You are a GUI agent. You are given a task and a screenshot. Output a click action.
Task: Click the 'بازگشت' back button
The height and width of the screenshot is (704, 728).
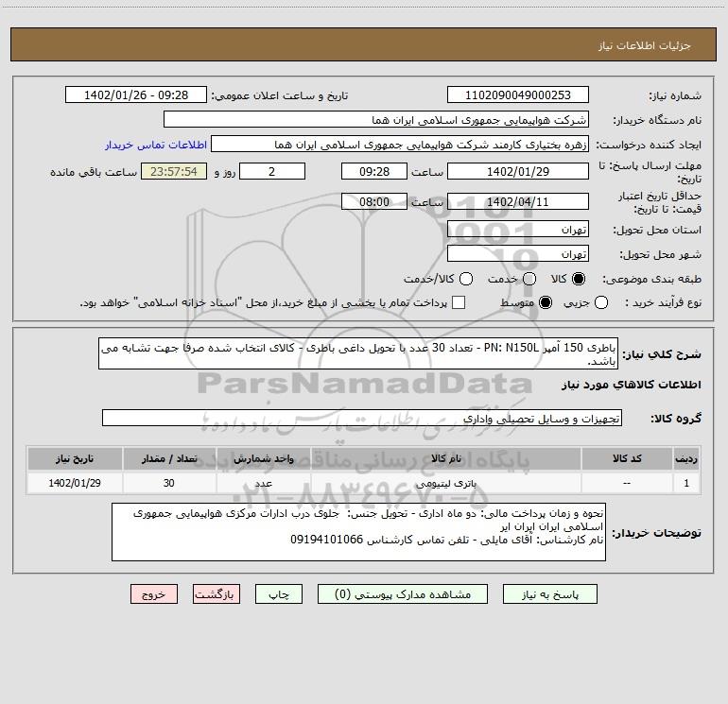click(x=217, y=594)
